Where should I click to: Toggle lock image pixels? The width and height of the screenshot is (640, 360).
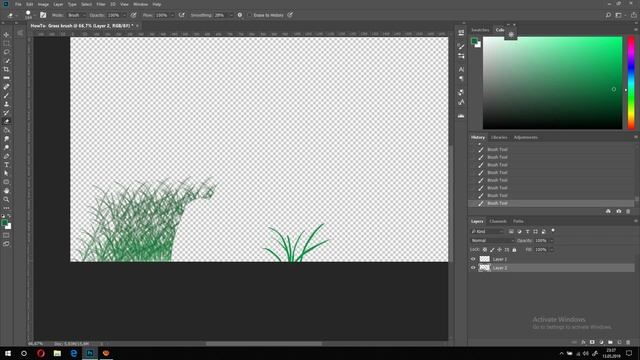coord(492,249)
